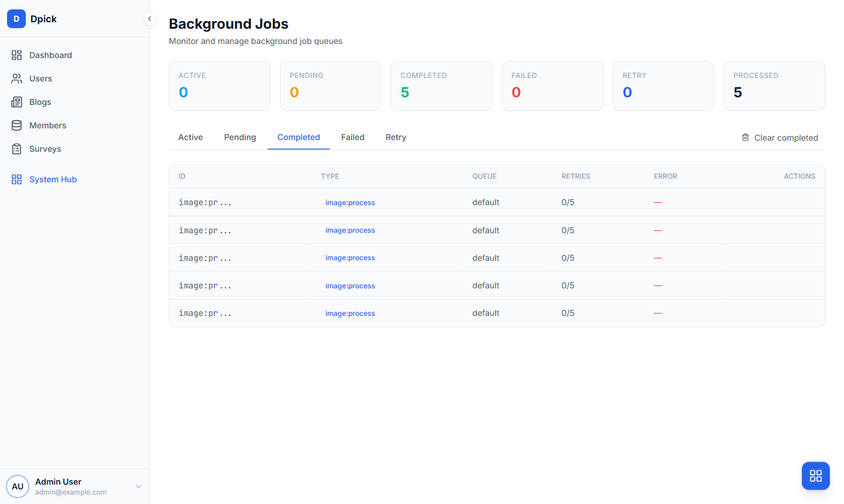Screen dimensions: 844x504
Task: Click the Admin User avatar AU
Action: [18, 486]
